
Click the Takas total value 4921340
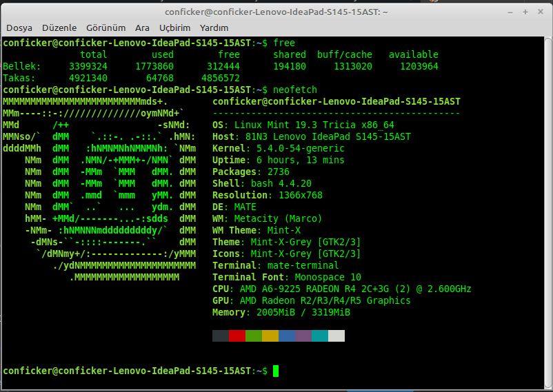click(88, 78)
